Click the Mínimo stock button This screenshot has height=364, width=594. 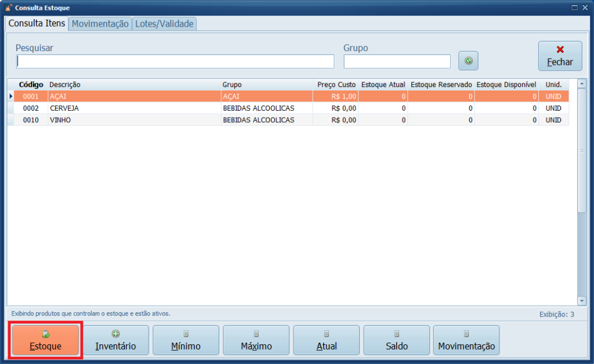click(x=186, y=340)
